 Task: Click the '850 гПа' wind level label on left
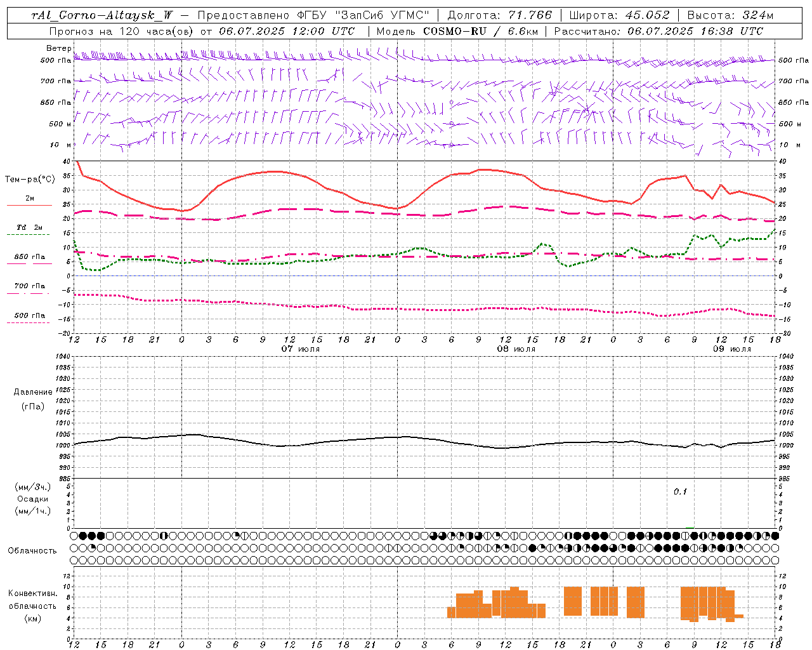click(x=56, y=102)
